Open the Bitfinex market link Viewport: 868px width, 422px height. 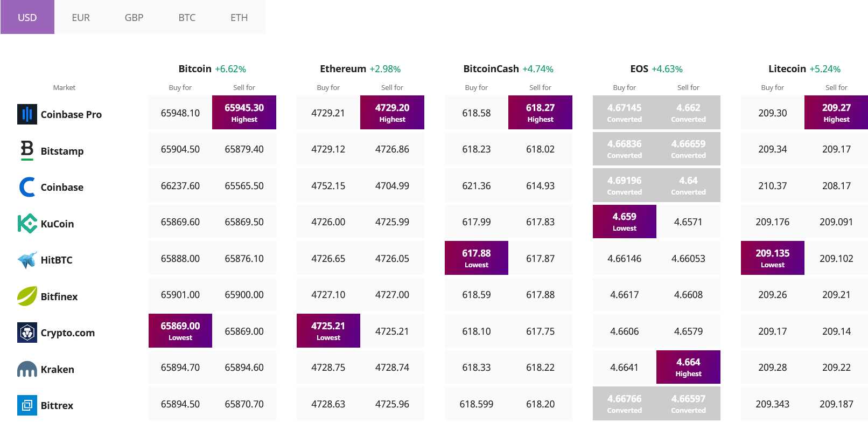tap(59, 296)
